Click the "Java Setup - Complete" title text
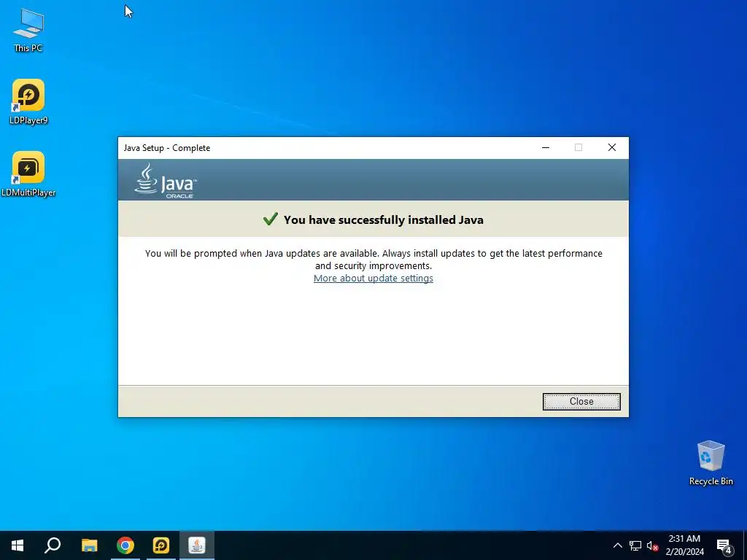 pyautogui.click(x=167, y=147)
